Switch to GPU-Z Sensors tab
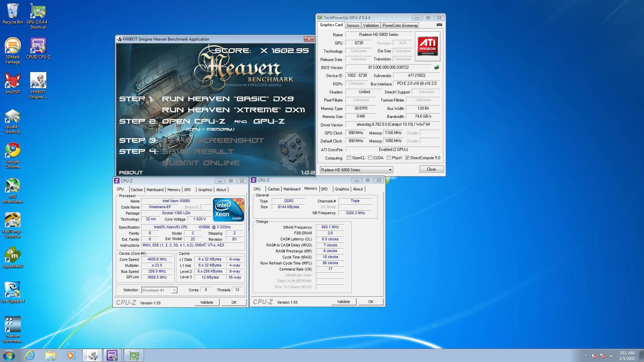Image resolution: width=644 pixels, height=362 pixels. (353, 25)
